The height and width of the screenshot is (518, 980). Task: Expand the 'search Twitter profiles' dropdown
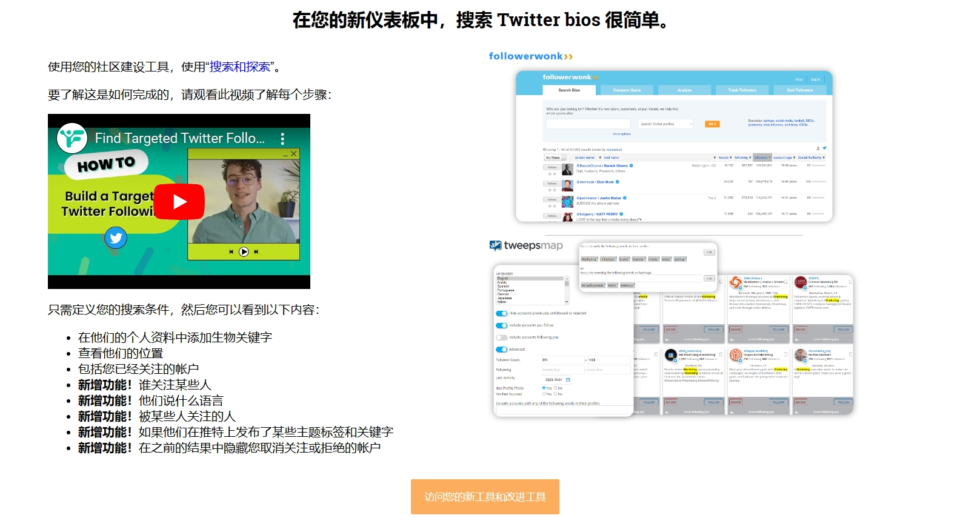(665, 124)
